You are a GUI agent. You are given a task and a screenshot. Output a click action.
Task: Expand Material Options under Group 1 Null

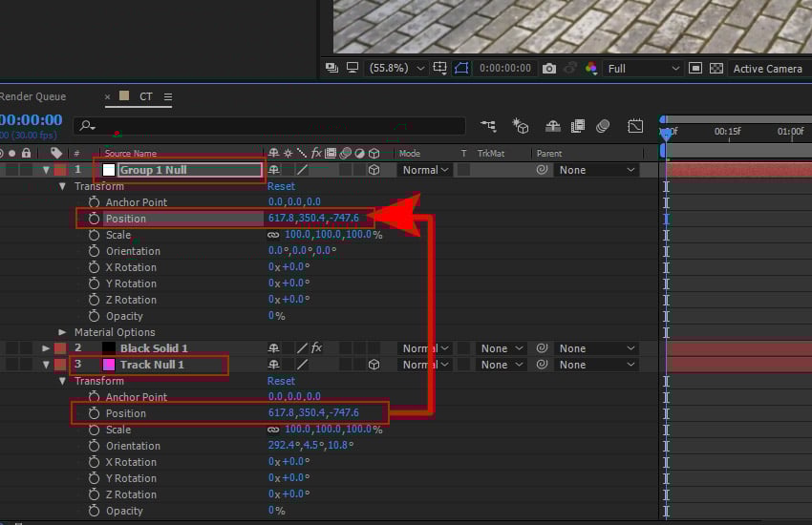pos(62,332)
